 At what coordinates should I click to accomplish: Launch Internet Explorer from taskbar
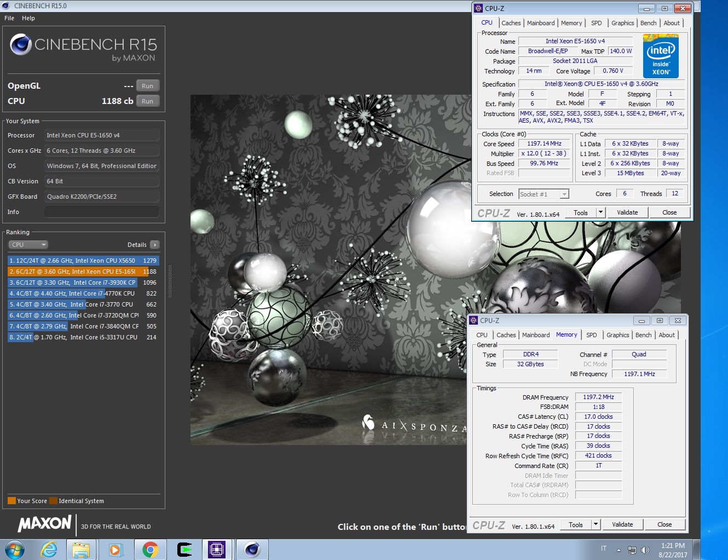point(49,550)
